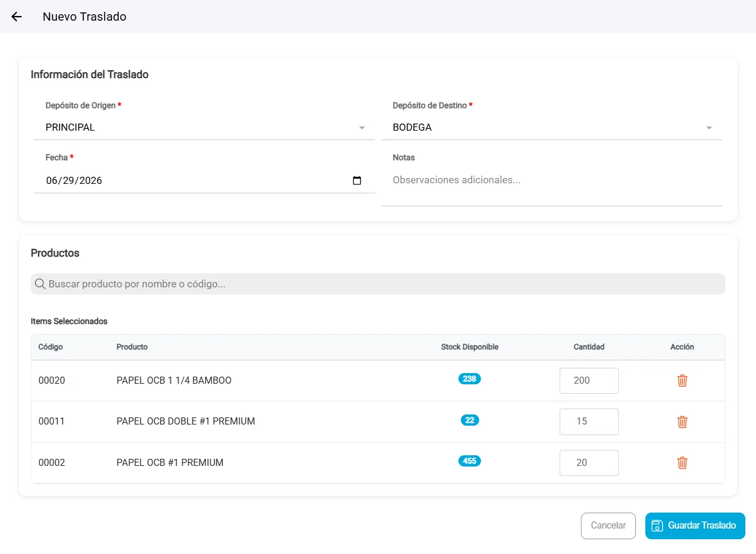The height and width of the screenshot is (554, 756).
Task: Click the Información del Traslado heading
Action: coord(89,74)
